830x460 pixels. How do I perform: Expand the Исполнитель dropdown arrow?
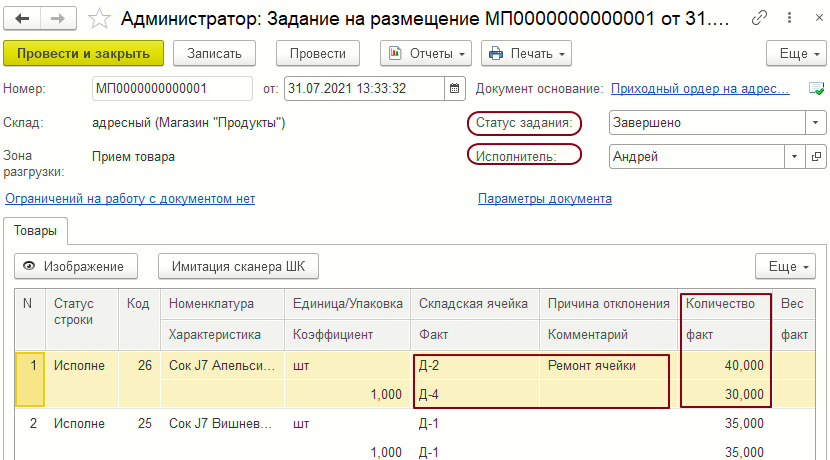(795, 157)
